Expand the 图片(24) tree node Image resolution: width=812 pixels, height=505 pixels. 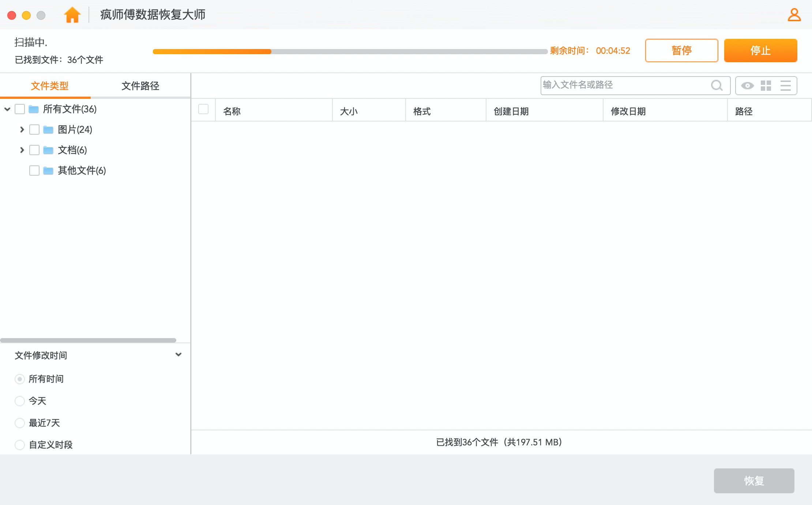point(22,130)
